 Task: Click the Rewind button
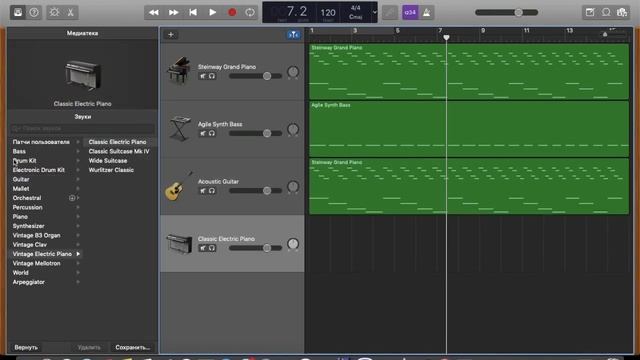154,12
